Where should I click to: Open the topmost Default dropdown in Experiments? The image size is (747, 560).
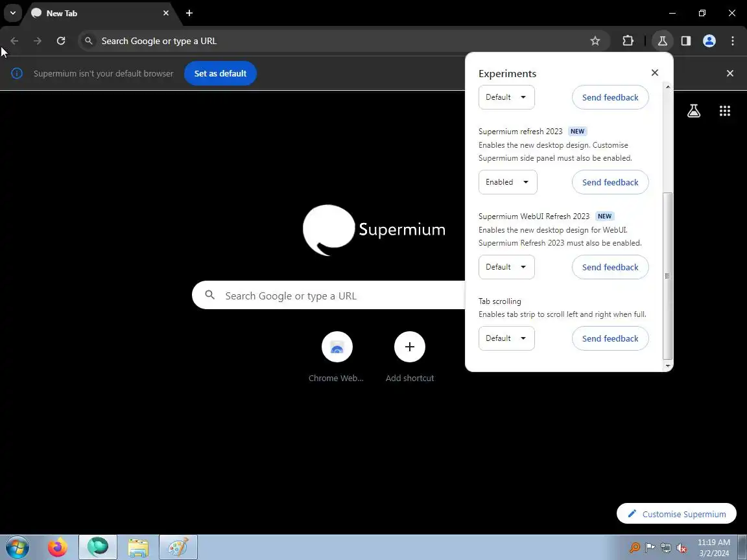pos(506,97)
